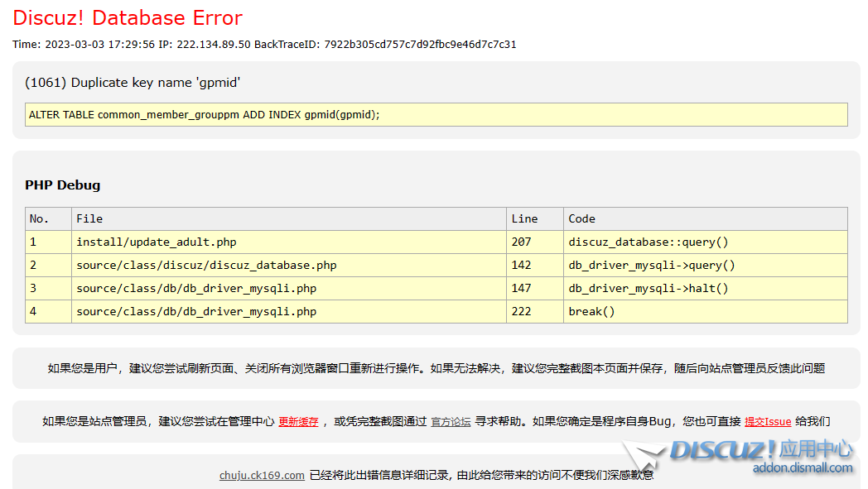The height and width of the screenshot is (489, 868).
Task: Select the Duplicate key name error message
Action: (x=133, y=83)
